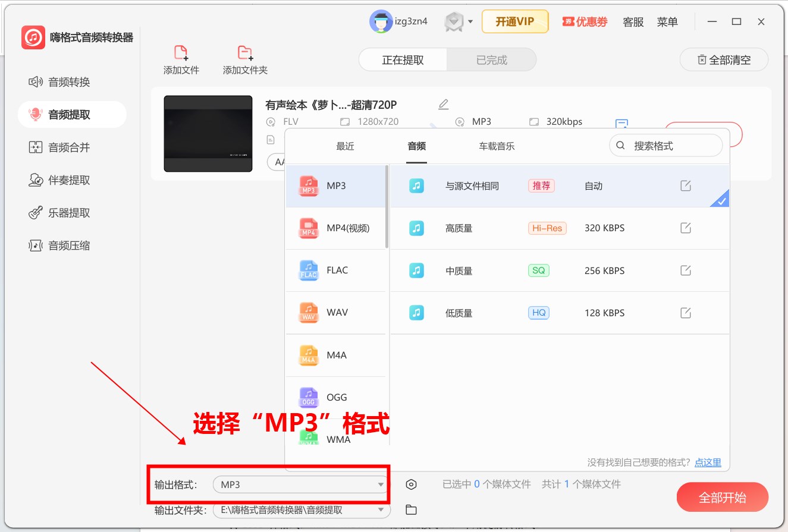Edit settings for 高质量 preset
This screenshot has height=532, width=788.
(x=686, y=228)
